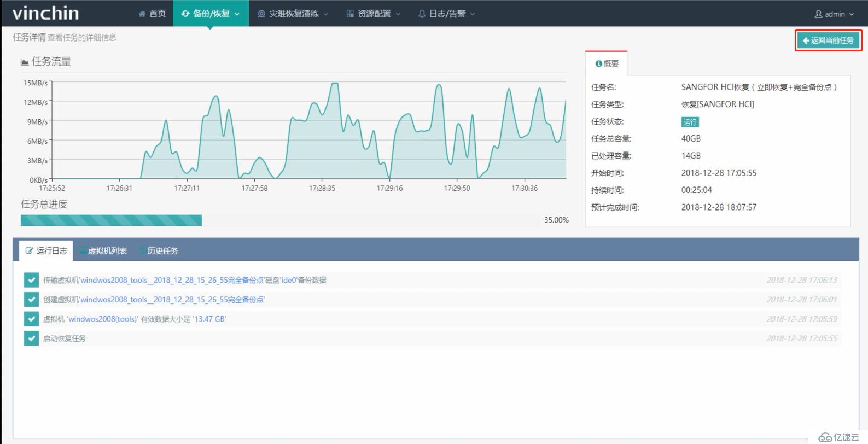Click the 返回当前任务 button
Viewport: 868px width, 444px height.
828,40
